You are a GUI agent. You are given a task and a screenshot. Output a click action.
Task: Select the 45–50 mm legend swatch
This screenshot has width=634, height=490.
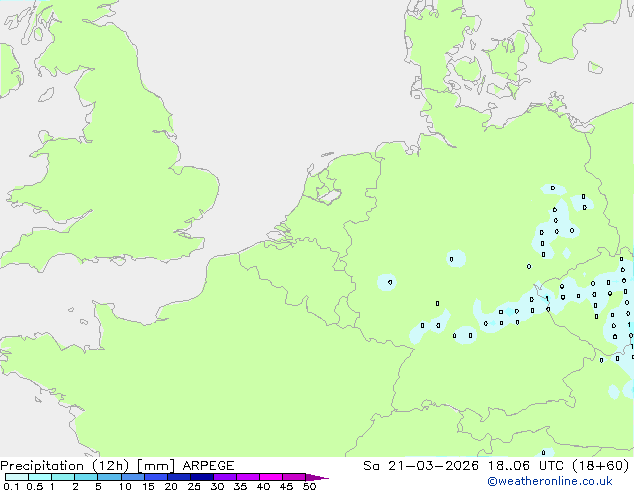click(x=294, y=477)
